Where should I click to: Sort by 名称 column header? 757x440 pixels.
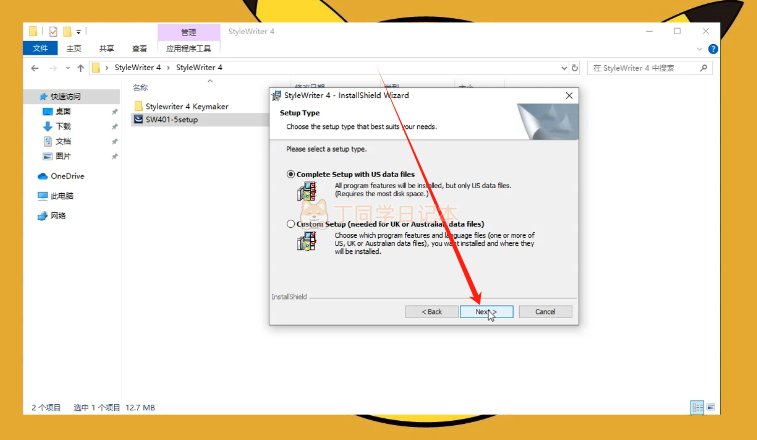140,87
